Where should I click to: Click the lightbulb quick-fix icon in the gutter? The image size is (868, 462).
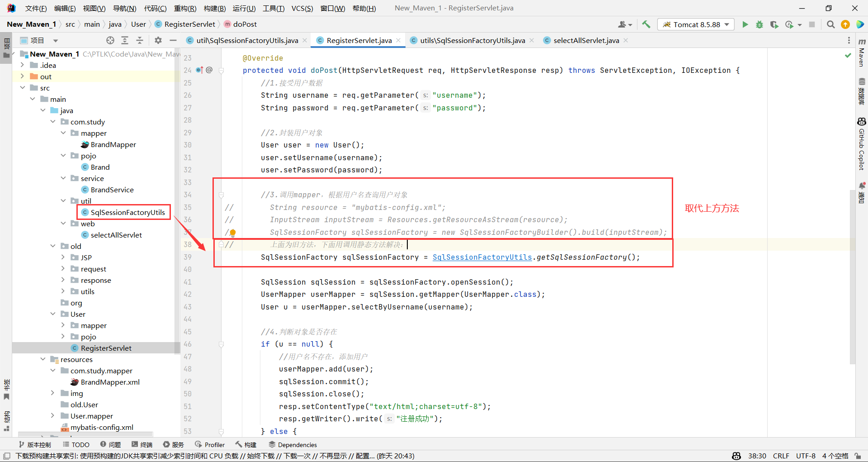coord(232,233)
